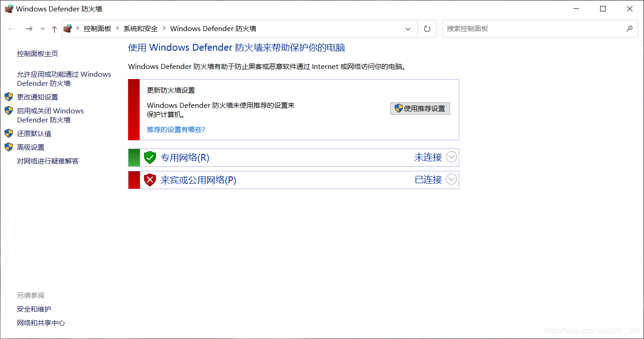The width and height of the screenshot is (644, 339).
Task: Click the firewall icon in address bar
Action: 68,28
